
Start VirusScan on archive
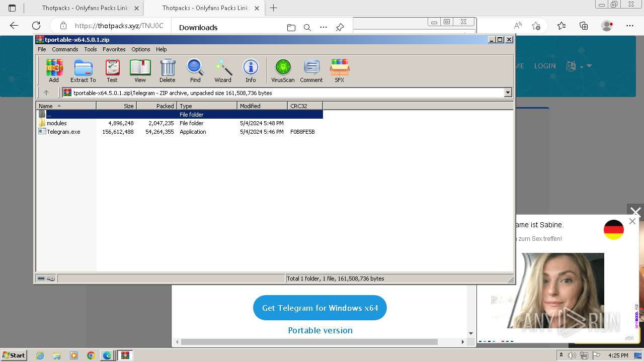click(x=283, y=70)
